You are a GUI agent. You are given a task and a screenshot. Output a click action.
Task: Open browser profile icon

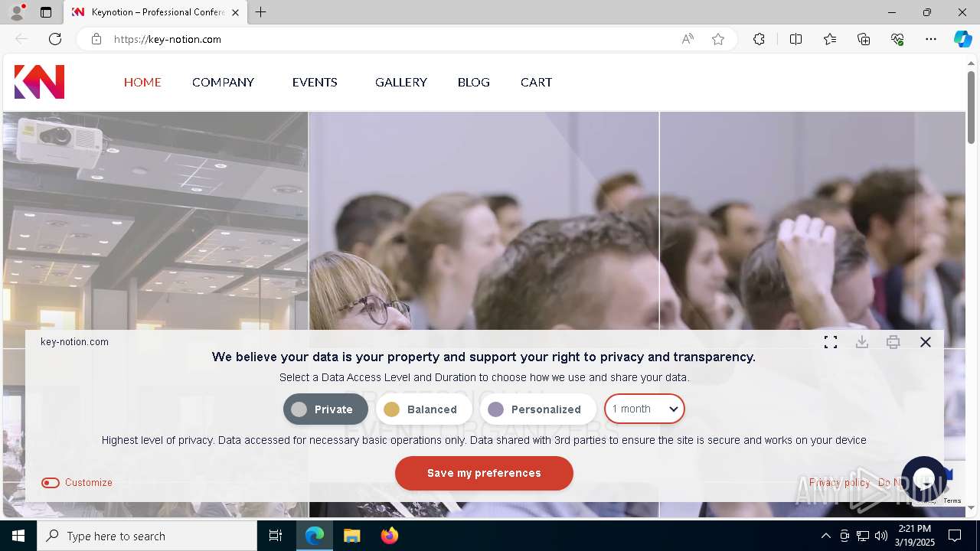[x=17, y=12]
